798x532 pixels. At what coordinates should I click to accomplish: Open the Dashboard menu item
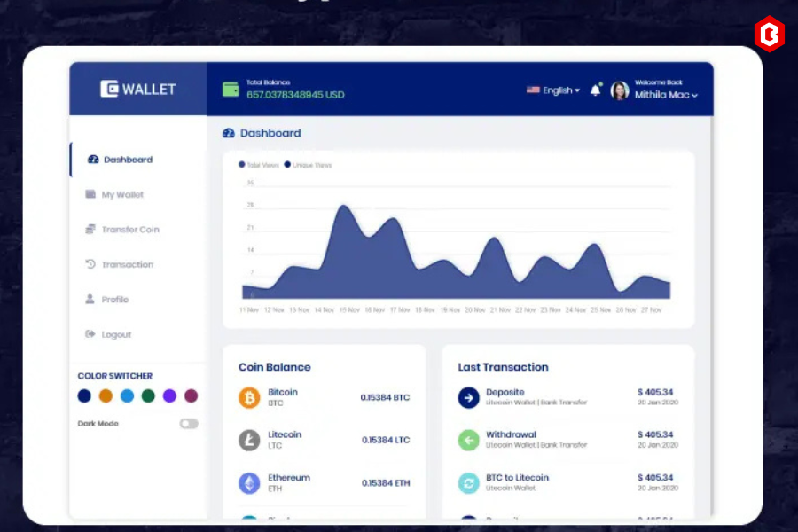(x=128, y=160)
